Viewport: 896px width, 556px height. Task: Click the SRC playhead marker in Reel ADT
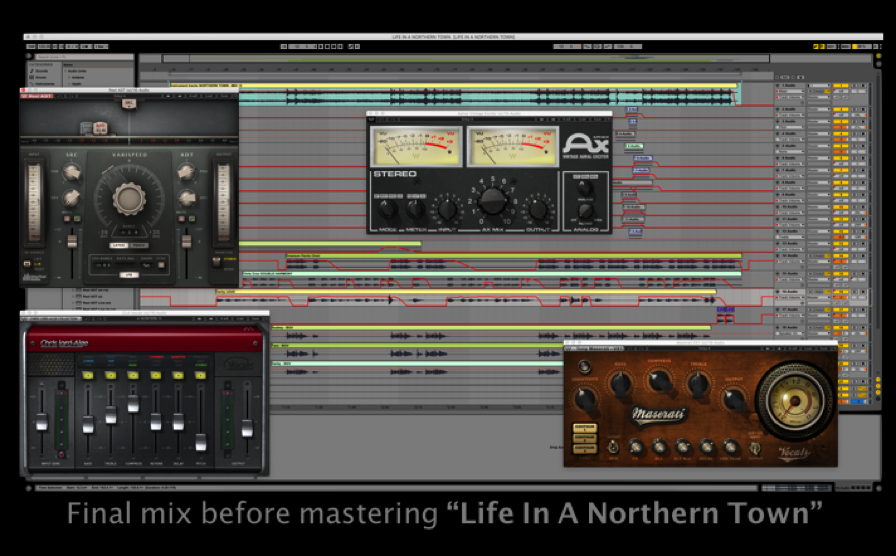click(129, 104)
